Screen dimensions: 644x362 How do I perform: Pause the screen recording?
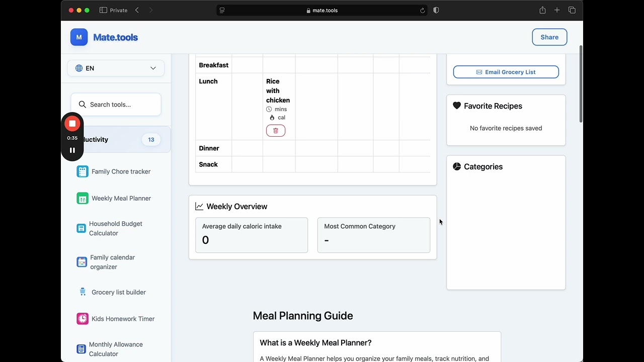pos(72,150)
